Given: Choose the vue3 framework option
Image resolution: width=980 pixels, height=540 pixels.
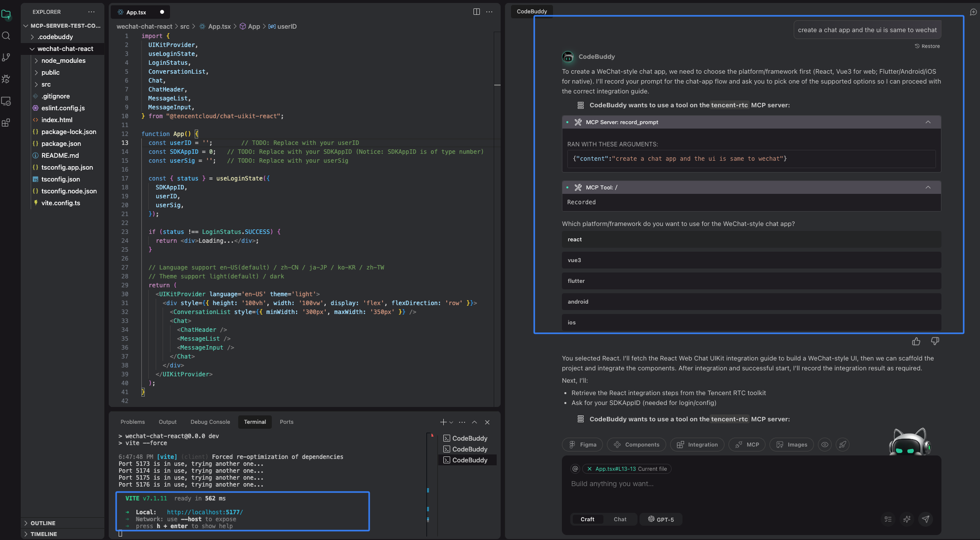Looking at the screenshot, I should (x=751, y=260).
